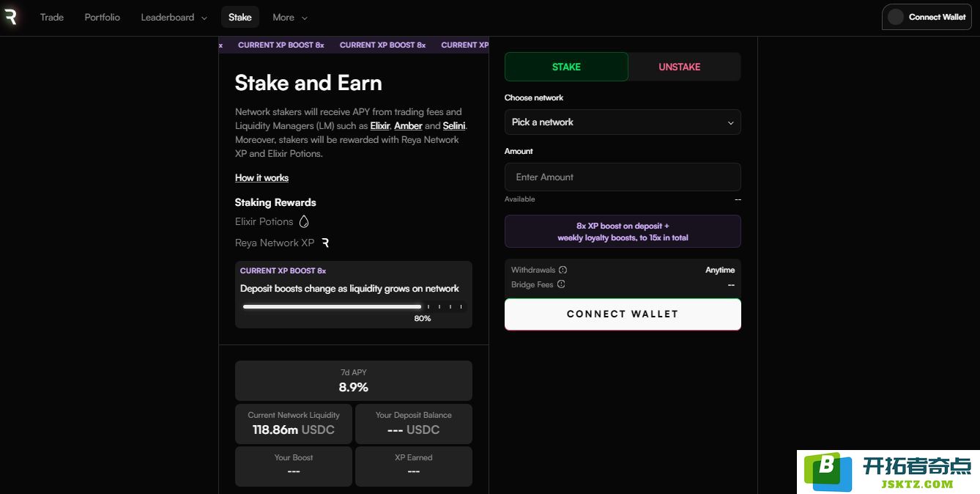Open the More dropdown menu
This screenshot has height=494, width=980.
pos(290,17)
